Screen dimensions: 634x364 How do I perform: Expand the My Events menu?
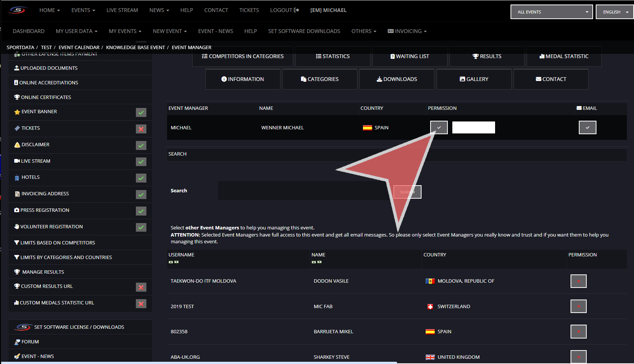point(125,31)
